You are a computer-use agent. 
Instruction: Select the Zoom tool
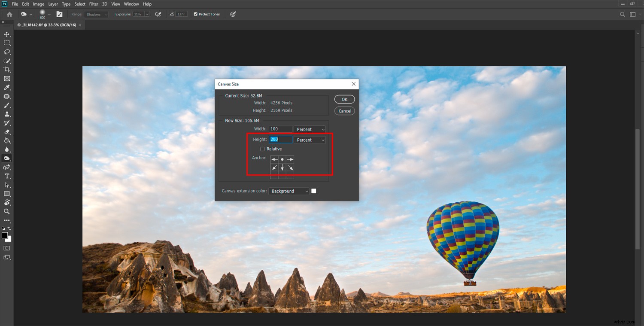click(x=6, y=211)
